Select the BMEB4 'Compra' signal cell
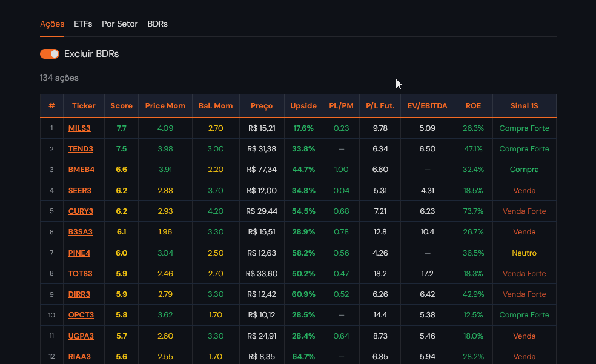The image size is (596, 364). tap(524, 170)
